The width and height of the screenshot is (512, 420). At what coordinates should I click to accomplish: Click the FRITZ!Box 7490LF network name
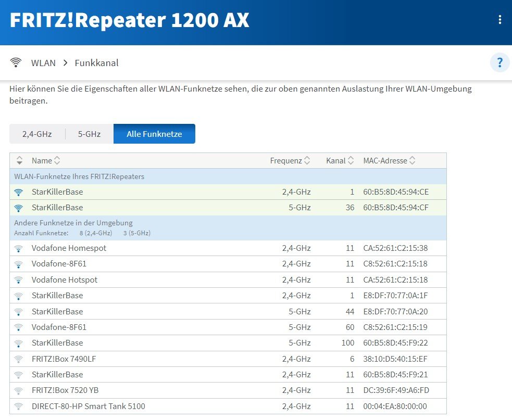[64, 359]
